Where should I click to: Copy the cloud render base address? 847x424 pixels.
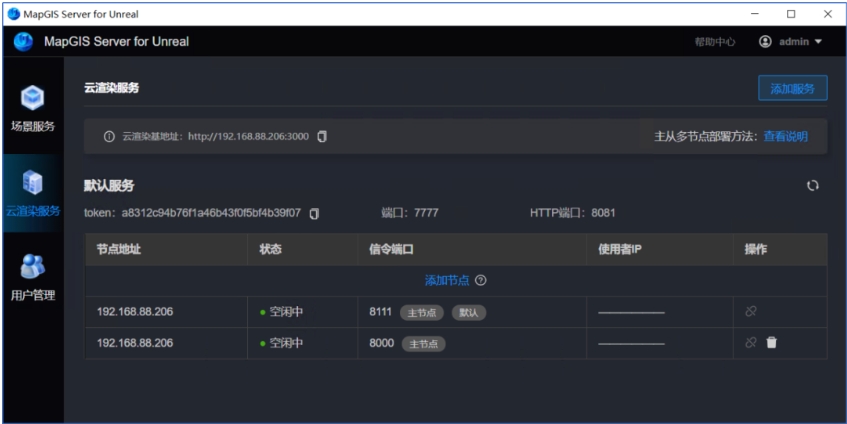(x=322, y=137)
